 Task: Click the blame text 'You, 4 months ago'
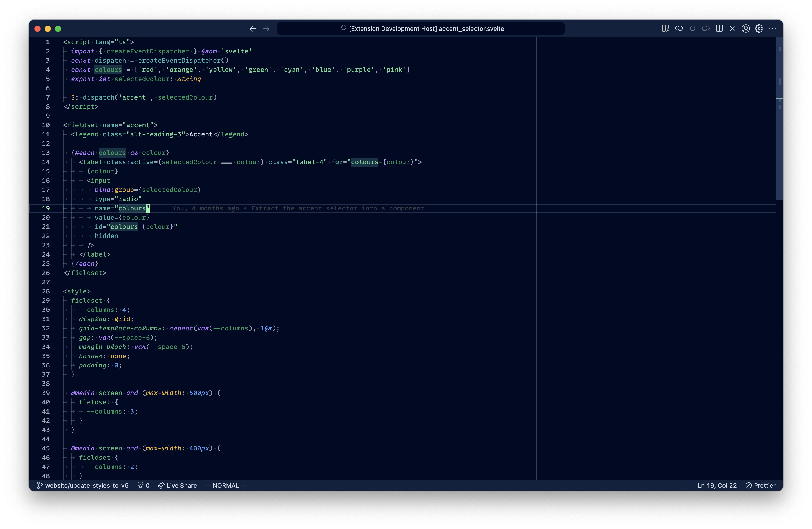pyautogui.click(x=205, y=208)
